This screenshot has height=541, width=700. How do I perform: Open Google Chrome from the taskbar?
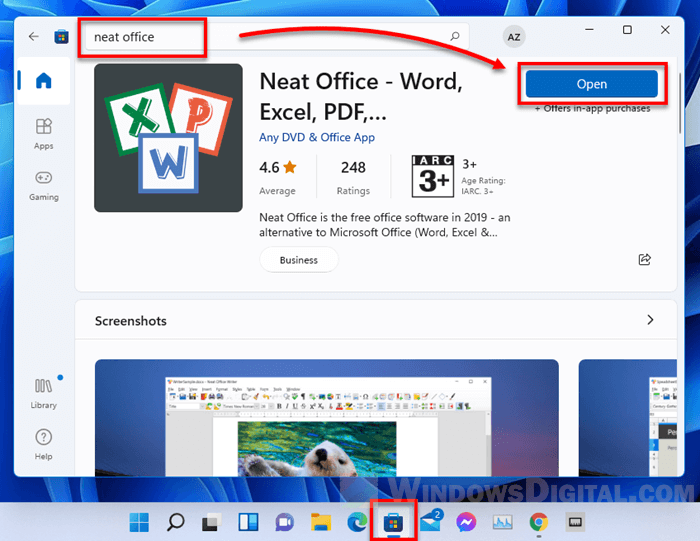click(539, 521)
